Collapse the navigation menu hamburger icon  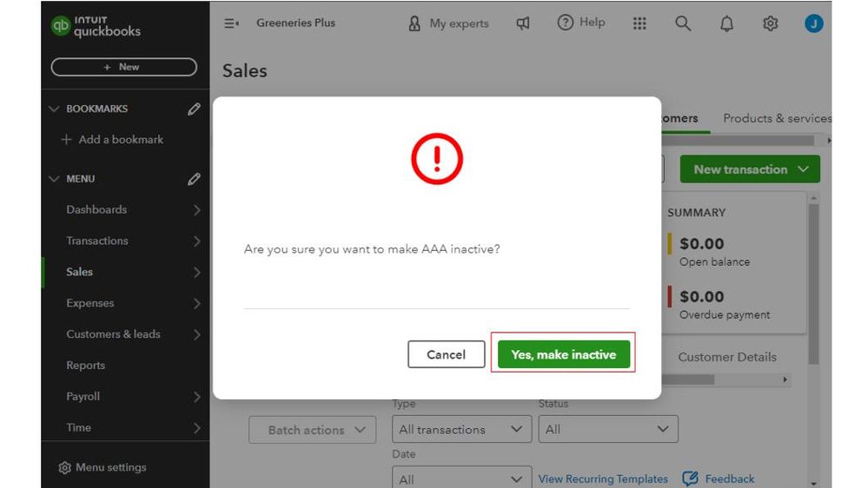232,23
